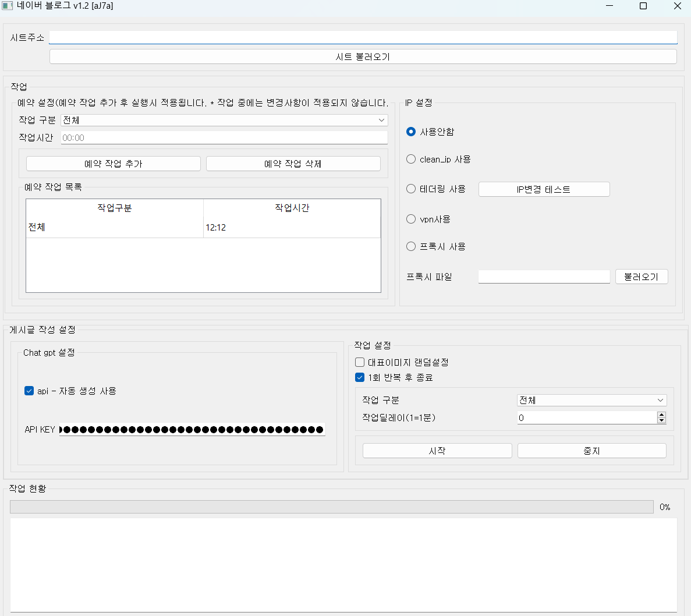Click the 시트주소 input field
The image size is (691, 616).
(x=363, y=37)
